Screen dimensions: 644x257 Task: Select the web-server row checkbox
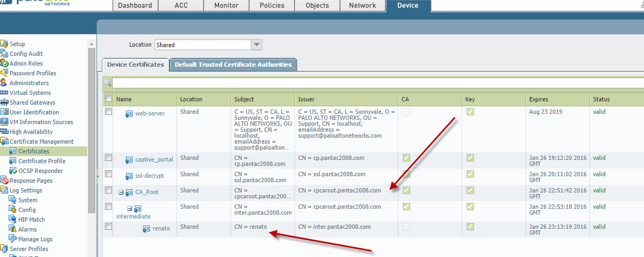[108, 112]
